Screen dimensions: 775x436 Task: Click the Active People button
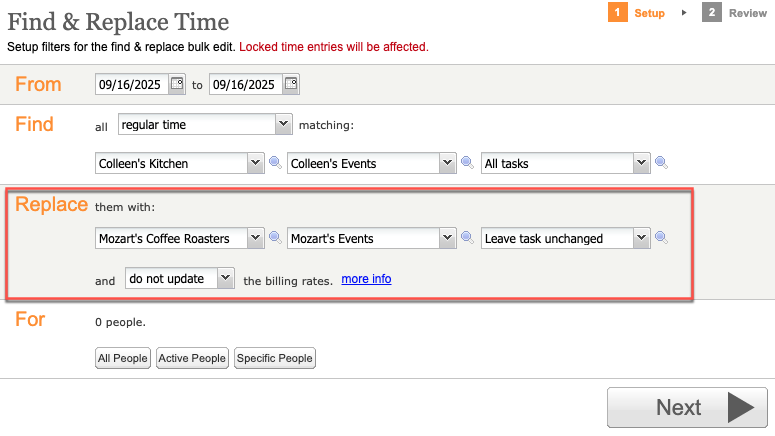pos(192,358)
